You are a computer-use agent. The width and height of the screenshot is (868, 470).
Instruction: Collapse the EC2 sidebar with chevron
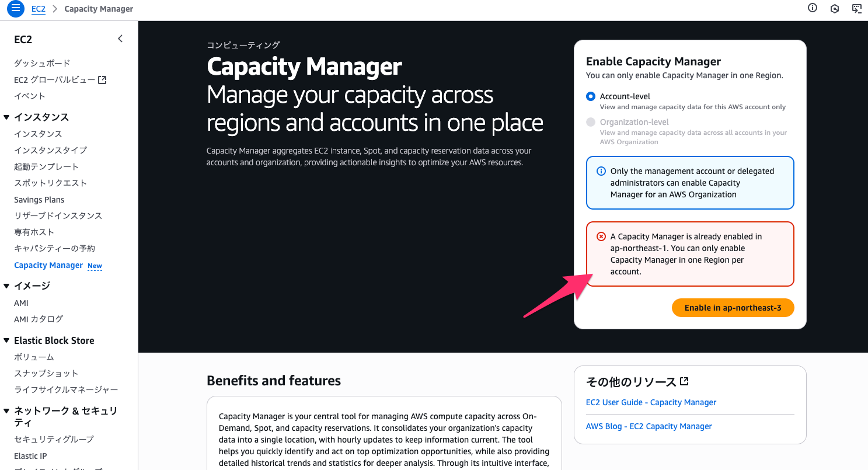[x=120, y=39]
